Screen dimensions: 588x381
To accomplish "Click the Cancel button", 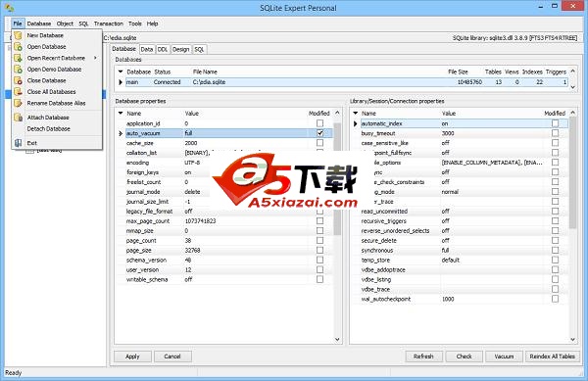I will point(172,357).
